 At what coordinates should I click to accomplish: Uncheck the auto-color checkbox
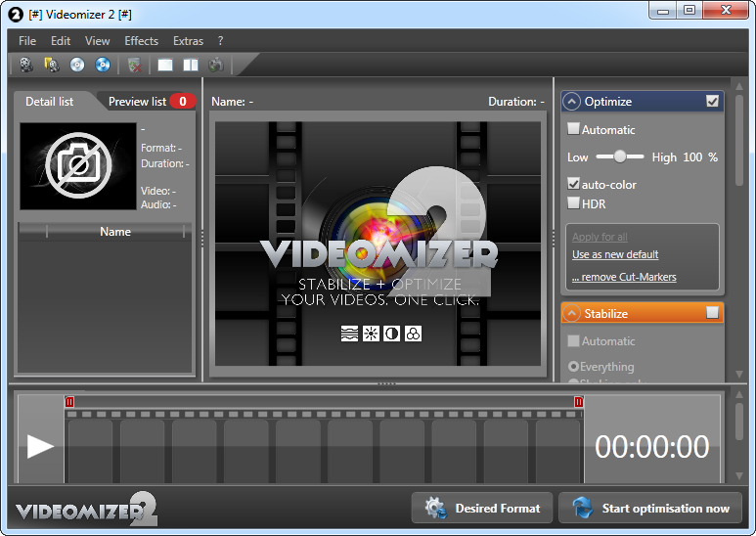[573, 184]
